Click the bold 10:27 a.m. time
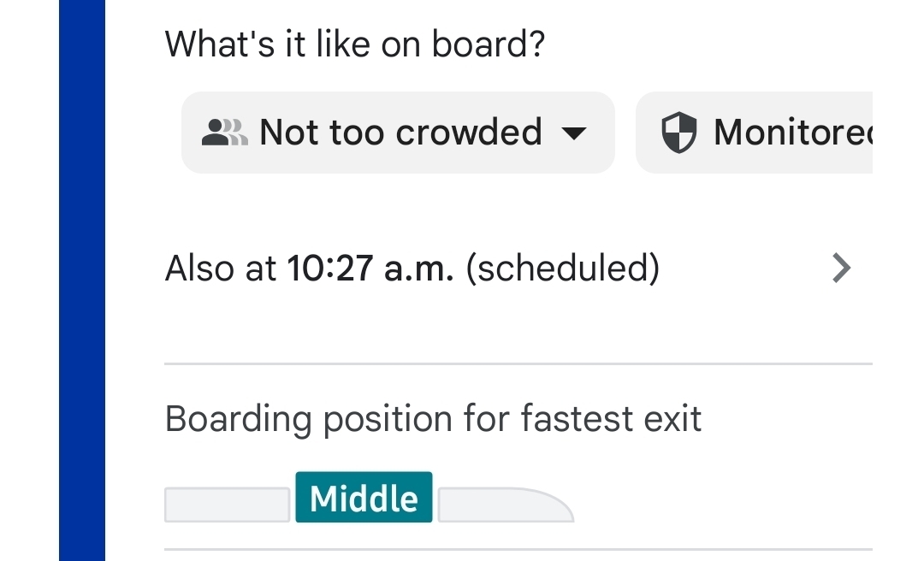Screen dimensions: 924x561 point(370,269)
